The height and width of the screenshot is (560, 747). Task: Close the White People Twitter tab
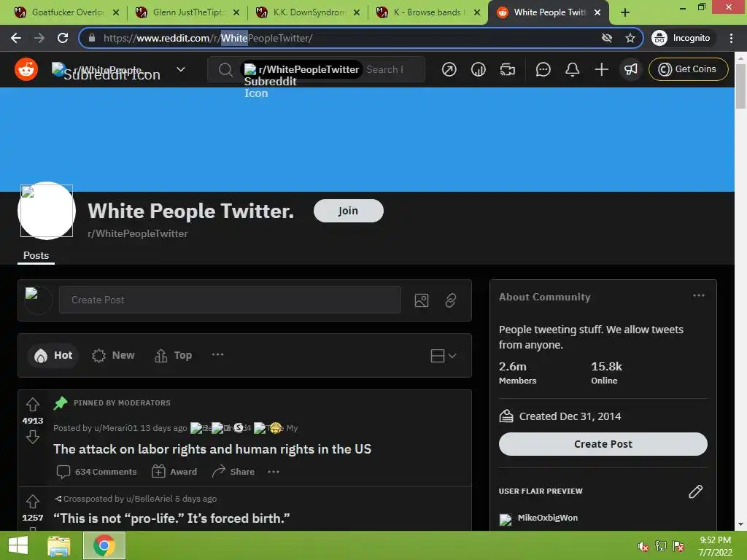[597, 12]
